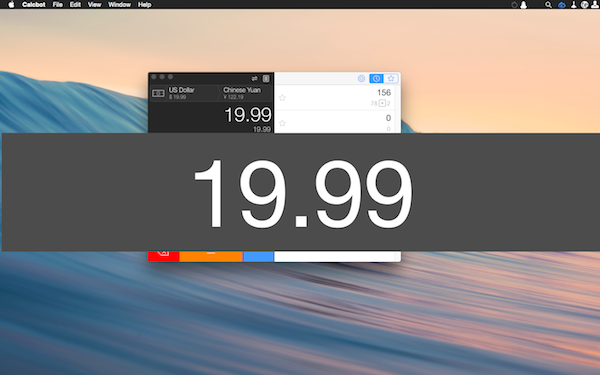This screenshot has height=375, width=600.
Task: Click the large 19.99 calculator display
Action: (248, 115)
